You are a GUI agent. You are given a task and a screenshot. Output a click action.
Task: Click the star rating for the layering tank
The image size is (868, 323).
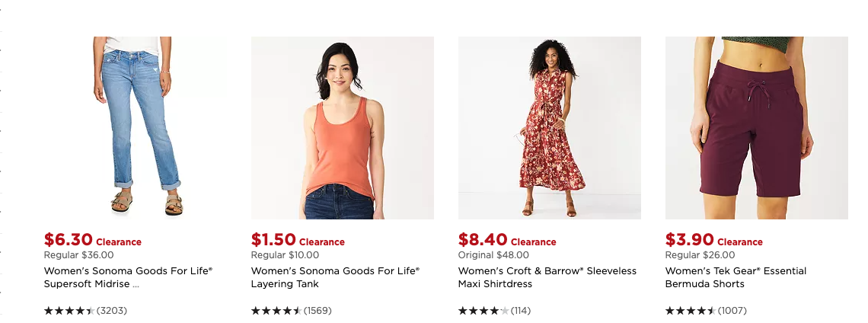(276, 311)
